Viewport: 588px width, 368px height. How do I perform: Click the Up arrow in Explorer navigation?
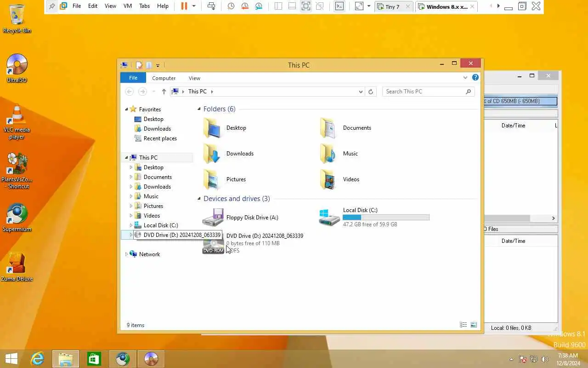tap(164, 92)
